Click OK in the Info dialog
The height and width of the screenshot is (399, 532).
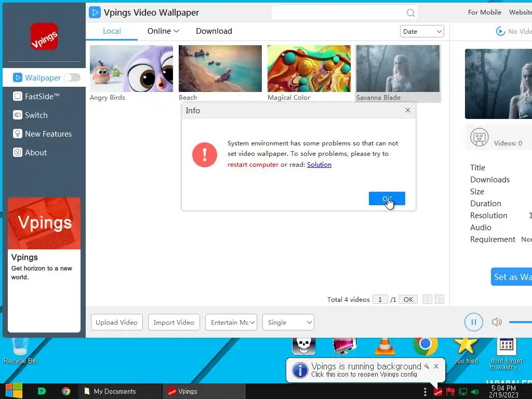point(387,198)
